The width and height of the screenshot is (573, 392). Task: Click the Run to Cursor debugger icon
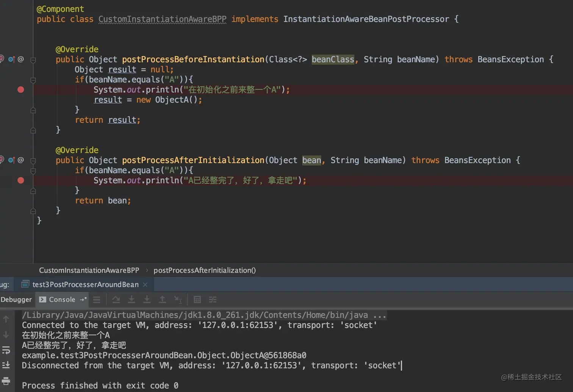coord(178,299)
